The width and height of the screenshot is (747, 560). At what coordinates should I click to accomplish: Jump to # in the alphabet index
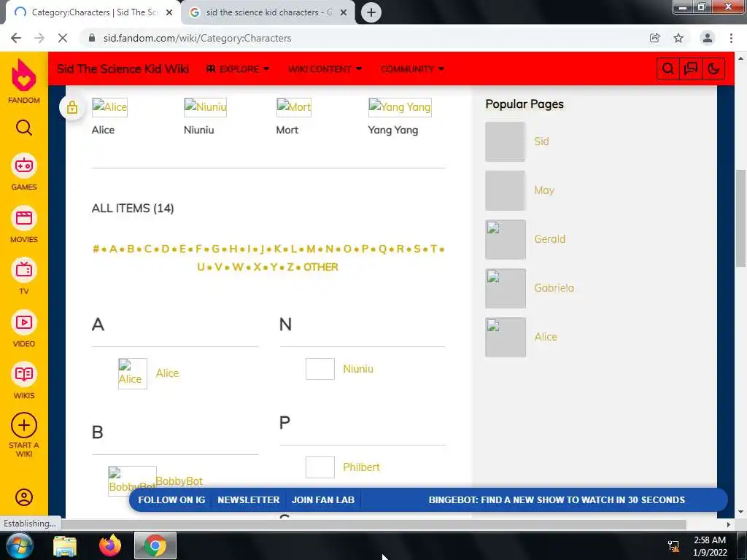tap(96, 249)
